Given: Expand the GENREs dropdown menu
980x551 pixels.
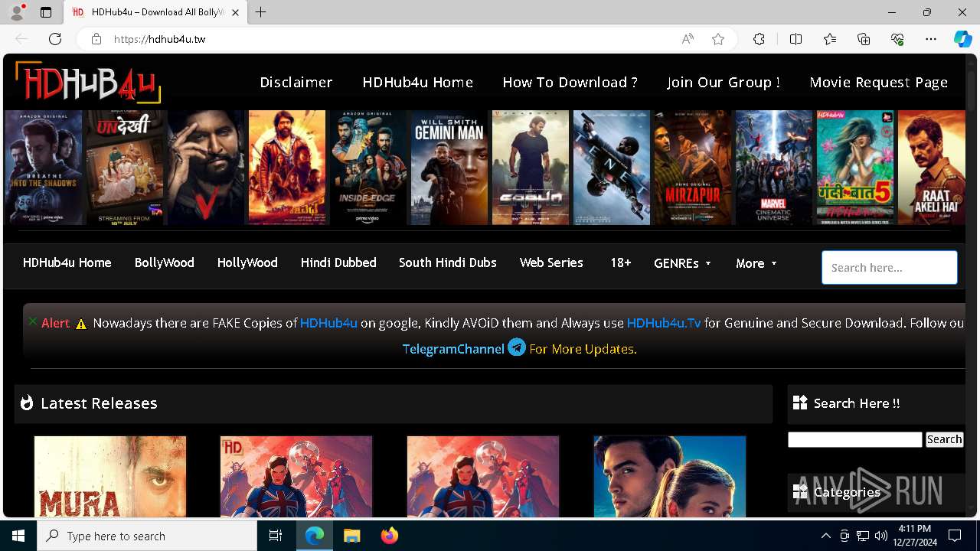Looking at the screenshot, I should coord(682,263).
